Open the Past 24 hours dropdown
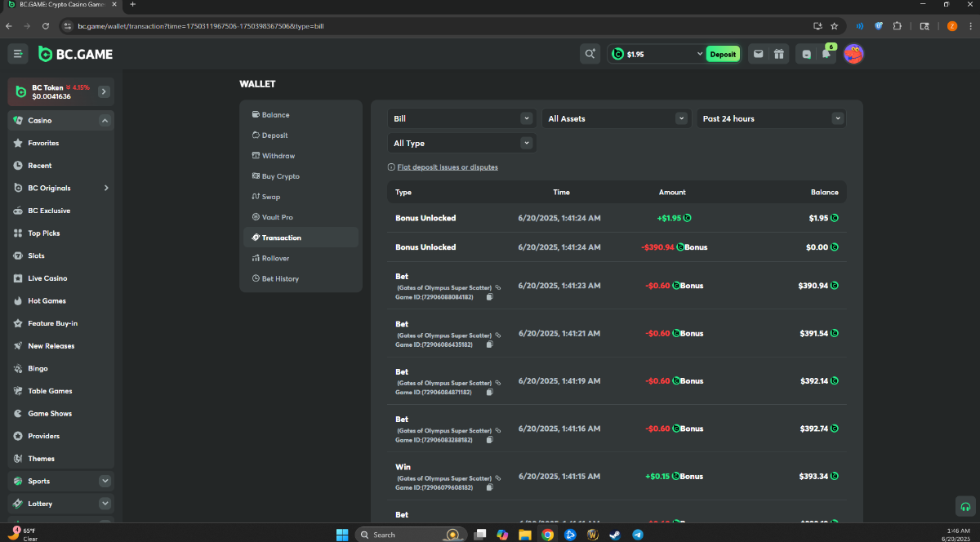 [x=771, y=118]
